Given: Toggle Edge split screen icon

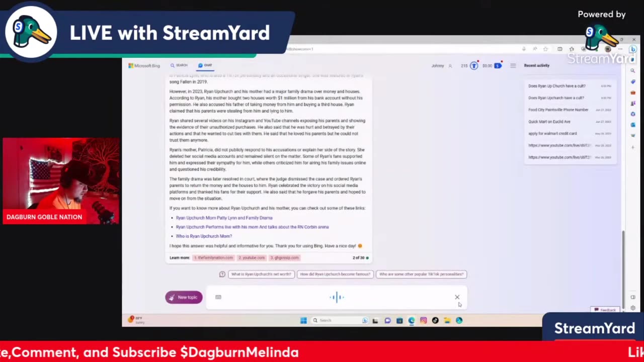Looking at the screenshot, I should point(559,49).
